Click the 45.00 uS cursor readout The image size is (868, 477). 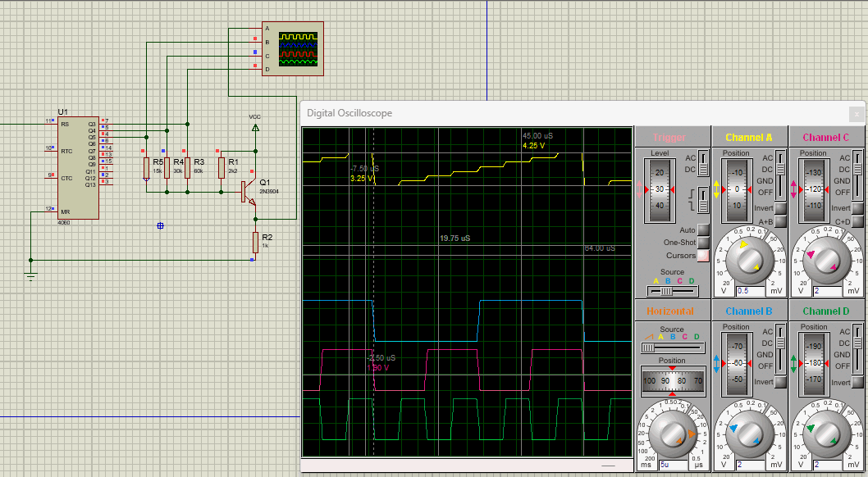[x=537, y=135]
